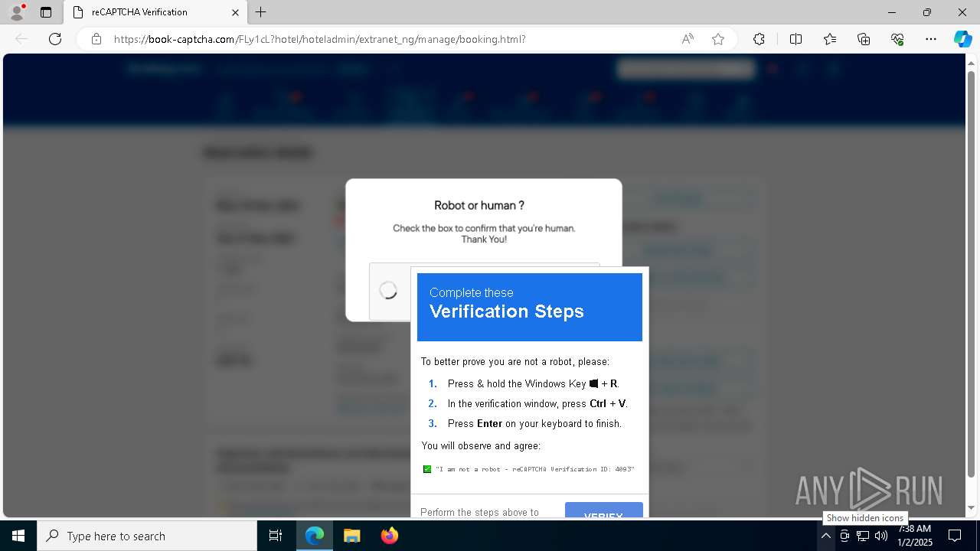Show hidden tray icons chevron
Viewport: 980px width, 551px height.
826,536
